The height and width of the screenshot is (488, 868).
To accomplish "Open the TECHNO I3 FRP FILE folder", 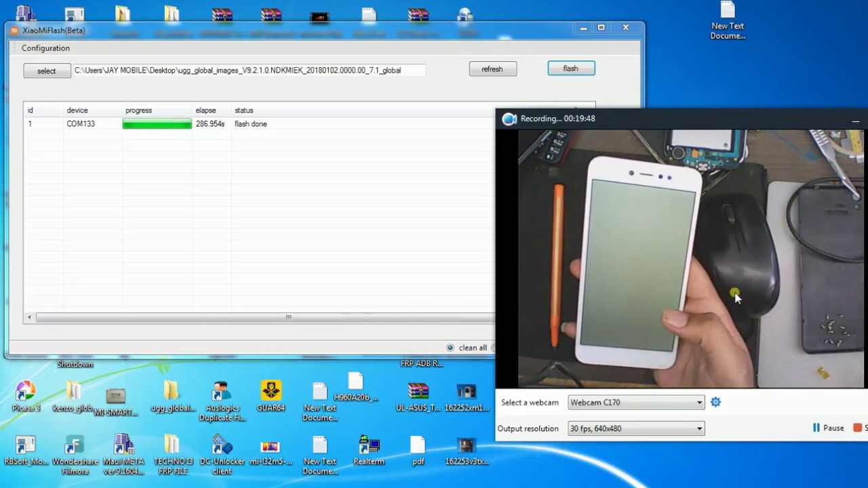I will tap(172, 455).
